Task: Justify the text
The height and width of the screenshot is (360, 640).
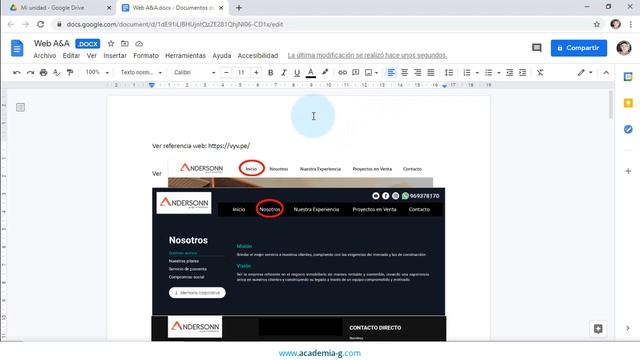Action: (431, 73)
